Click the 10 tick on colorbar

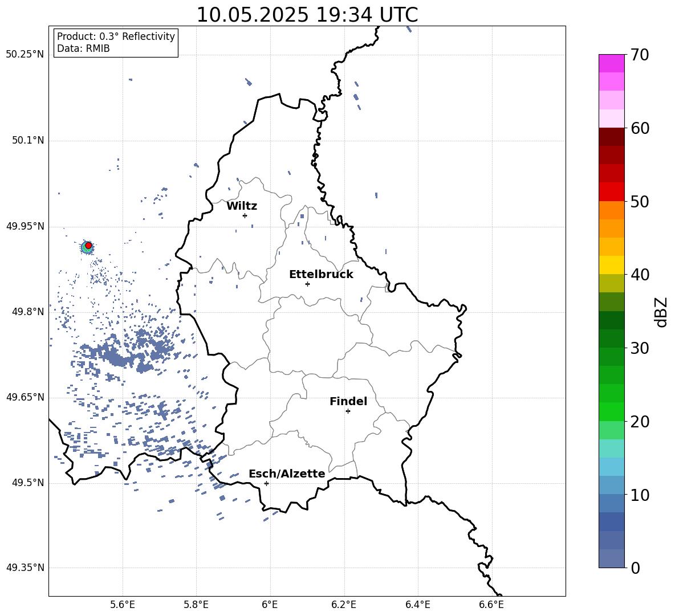pos(640,495)
